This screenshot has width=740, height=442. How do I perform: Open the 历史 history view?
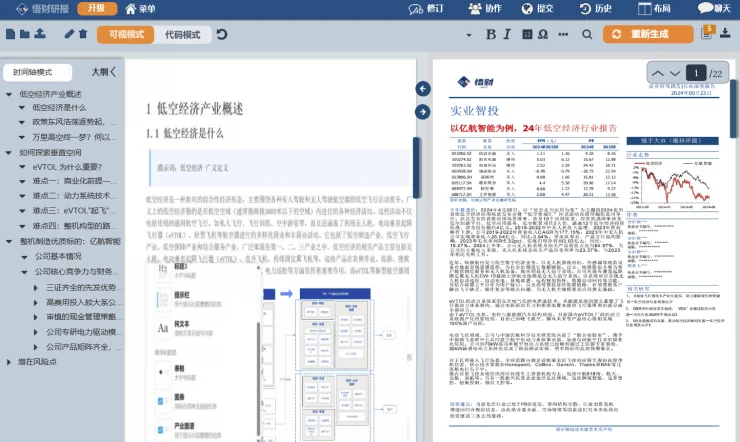(596, 8)
